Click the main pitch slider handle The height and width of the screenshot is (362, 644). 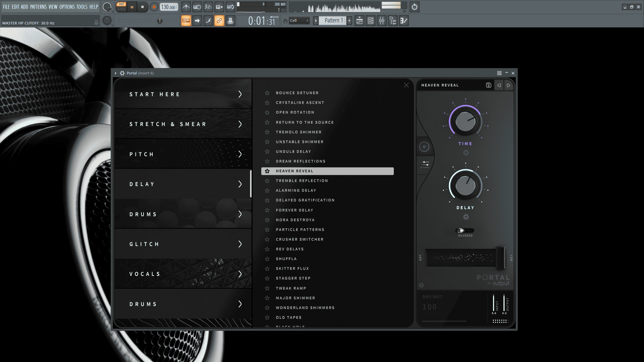point(160,21)
